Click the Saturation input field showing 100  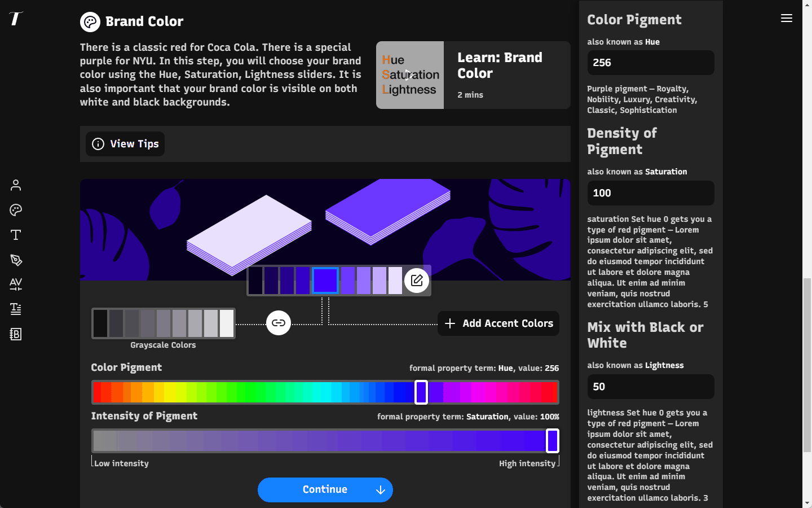tap(651, 193)
